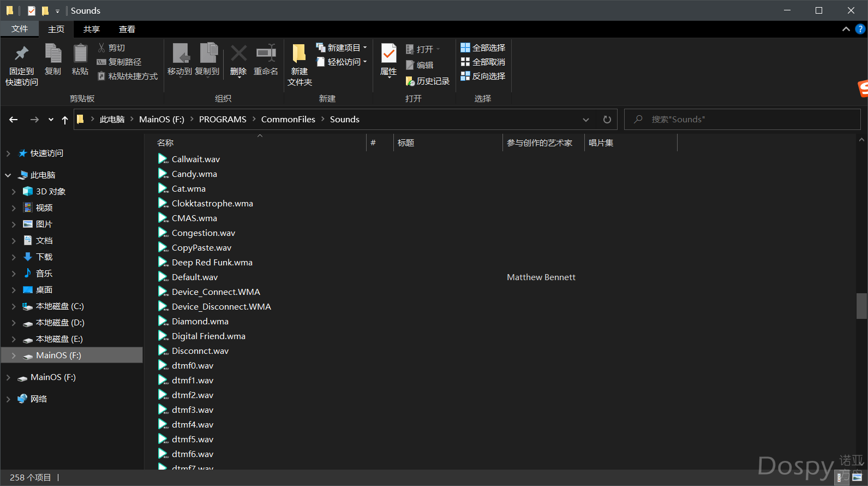
Task: Click the Copy icon in ribbon
Action: [53, 54]
